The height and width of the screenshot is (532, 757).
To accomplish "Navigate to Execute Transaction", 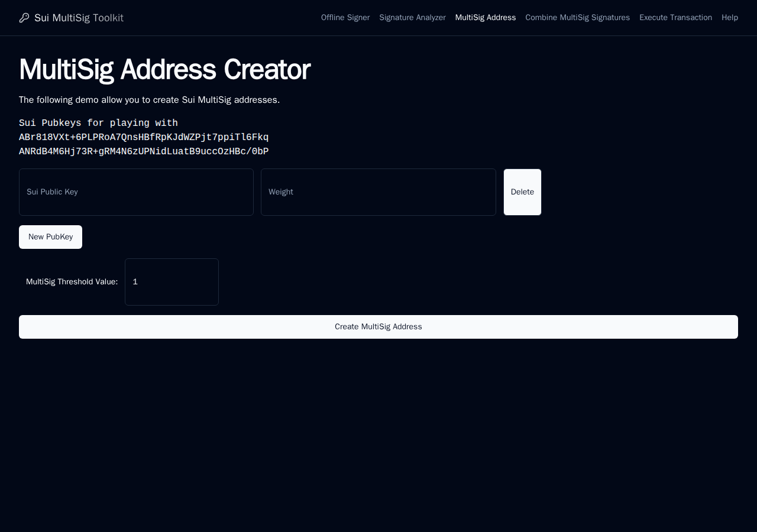I will (675, 18).
